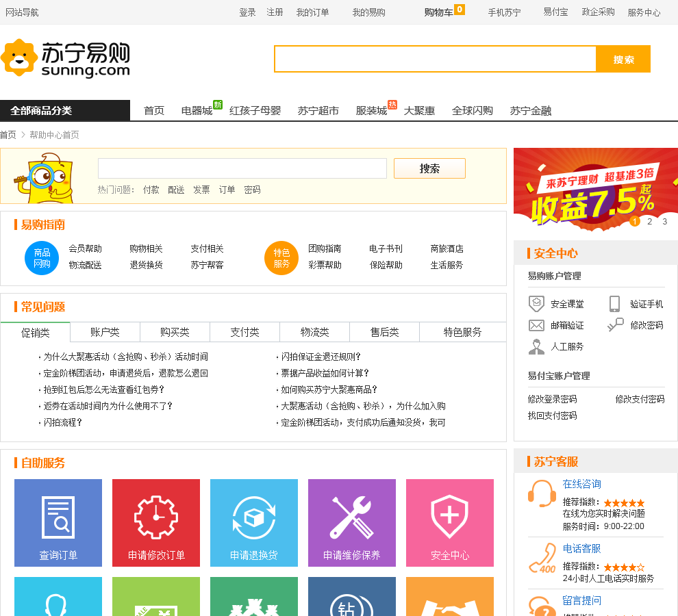Open the FAQ 闪拍保证金退还规则？
This screenshot has width=678, height=616.
[321, 357]
